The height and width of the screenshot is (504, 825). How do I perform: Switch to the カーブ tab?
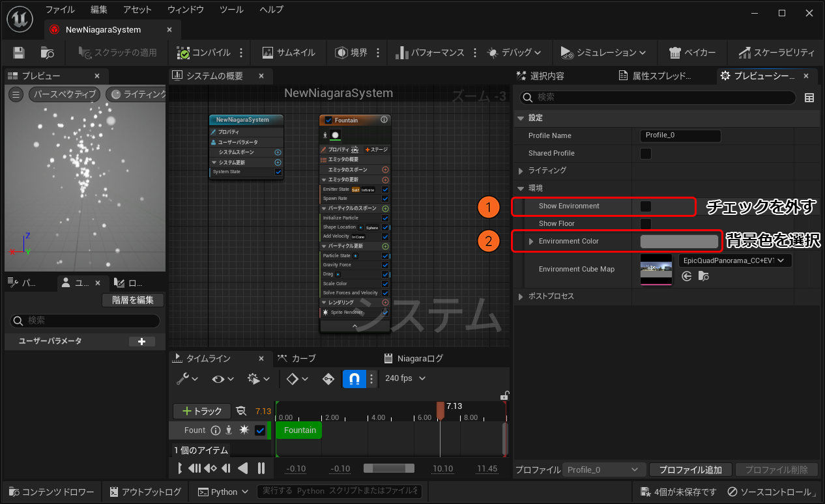click(x=297, y=358)
